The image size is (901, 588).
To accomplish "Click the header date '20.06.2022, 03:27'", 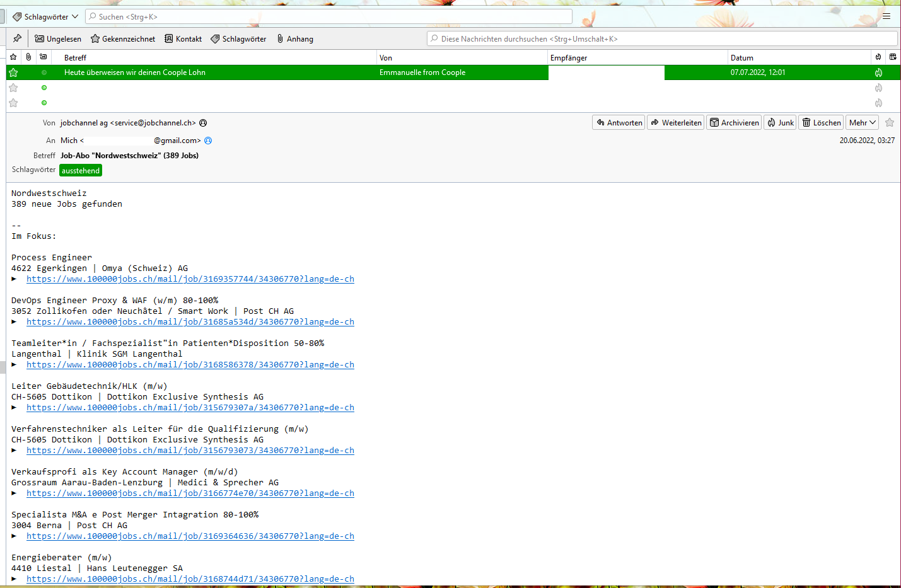I will point(867,141).
